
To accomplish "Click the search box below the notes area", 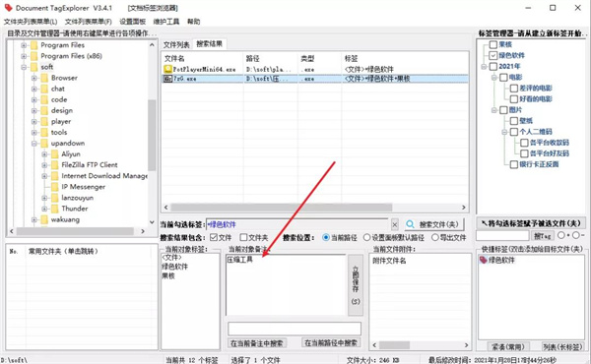I will click(295, 329).
